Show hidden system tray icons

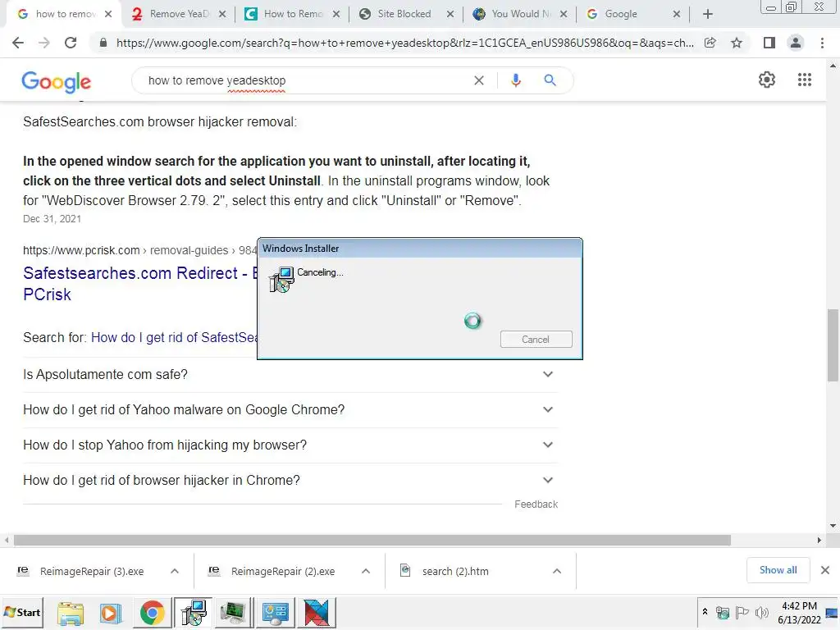pyautogui.click(x=705, y=612)
